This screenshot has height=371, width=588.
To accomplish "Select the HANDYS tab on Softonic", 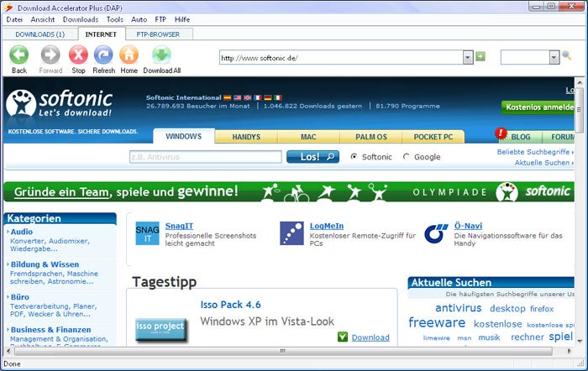I will coord(246,137).
